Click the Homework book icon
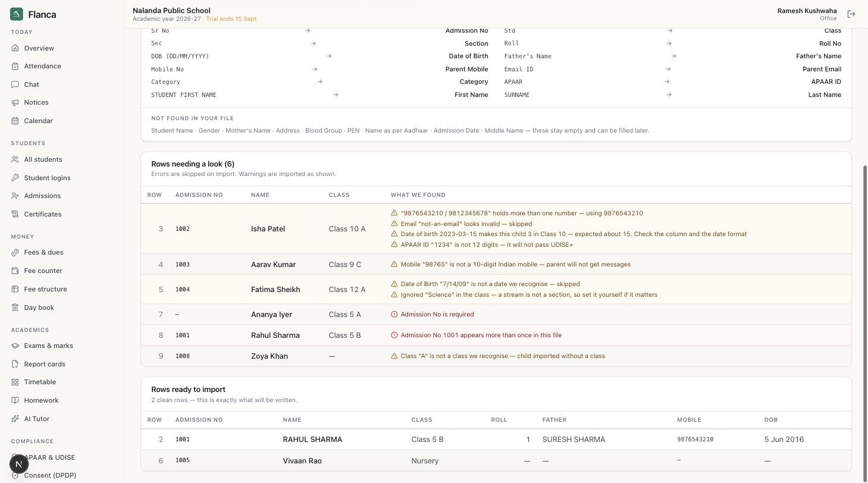 click(x=15, y=400)
